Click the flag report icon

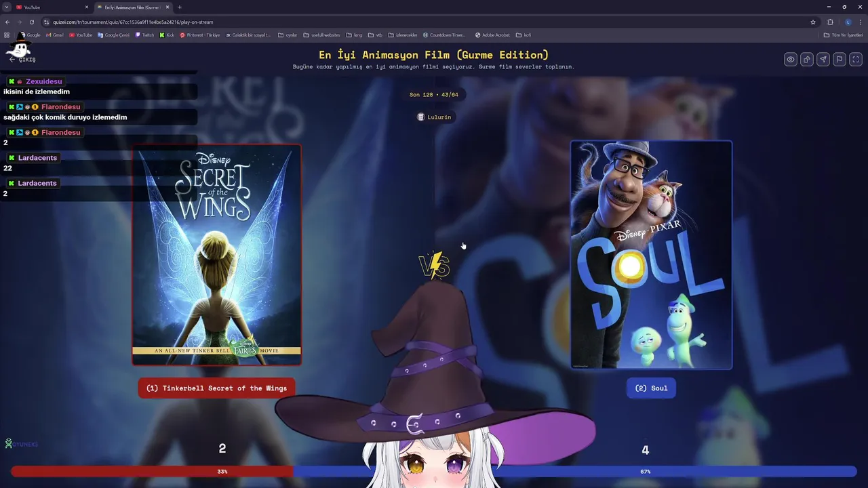tap(840, 60)
